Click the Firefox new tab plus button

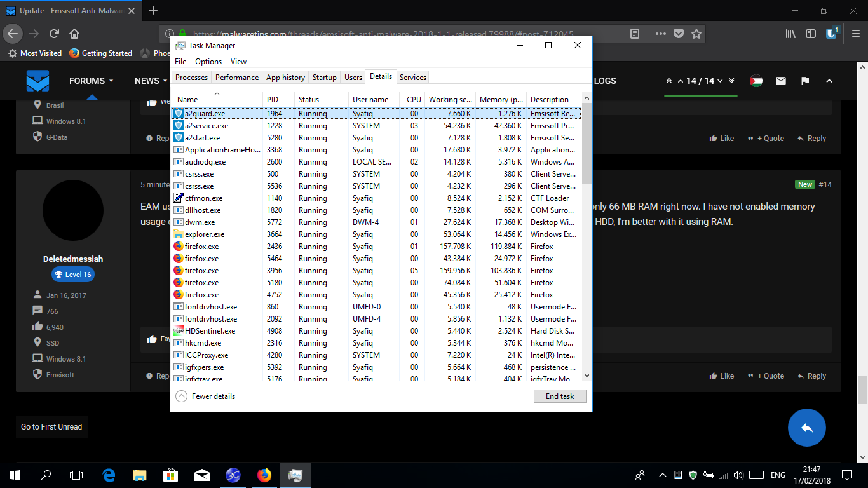point(153,10)
